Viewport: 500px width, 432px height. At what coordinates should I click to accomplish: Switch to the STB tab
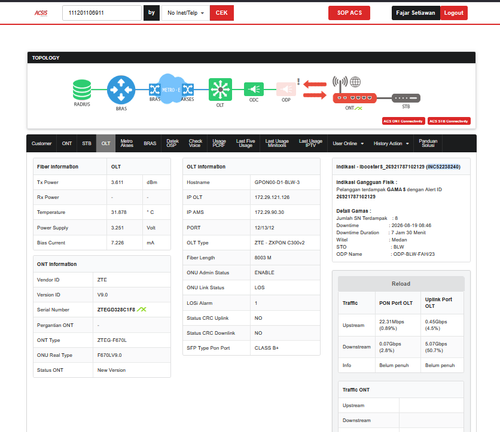pos(87,143)
